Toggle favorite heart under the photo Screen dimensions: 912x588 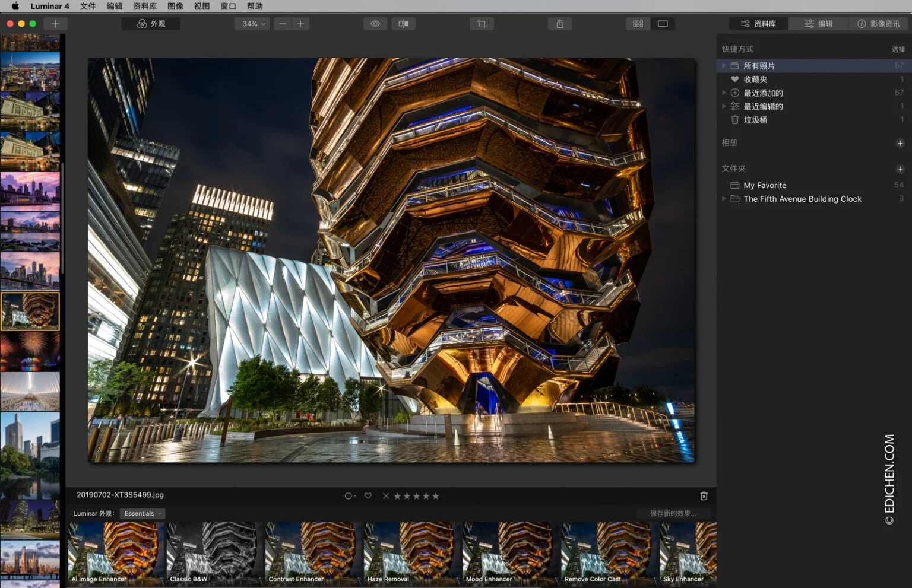[x=368, y=496]
